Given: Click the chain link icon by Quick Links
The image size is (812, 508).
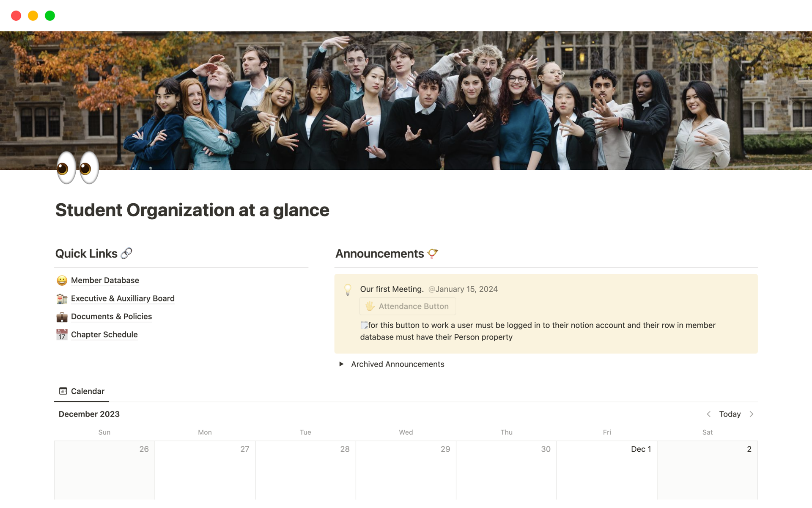Looking at the screenshot, I should tap(126, 254).
